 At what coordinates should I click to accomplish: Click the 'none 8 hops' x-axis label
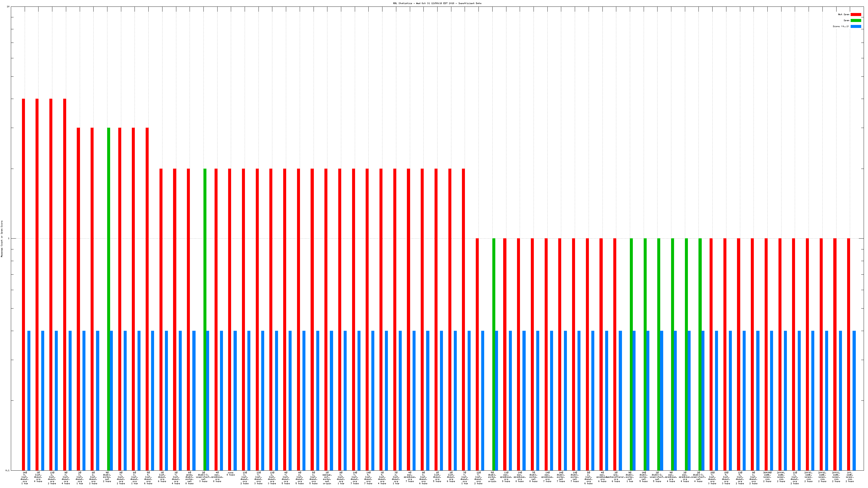pyautogui.click(x=231, y=474)
